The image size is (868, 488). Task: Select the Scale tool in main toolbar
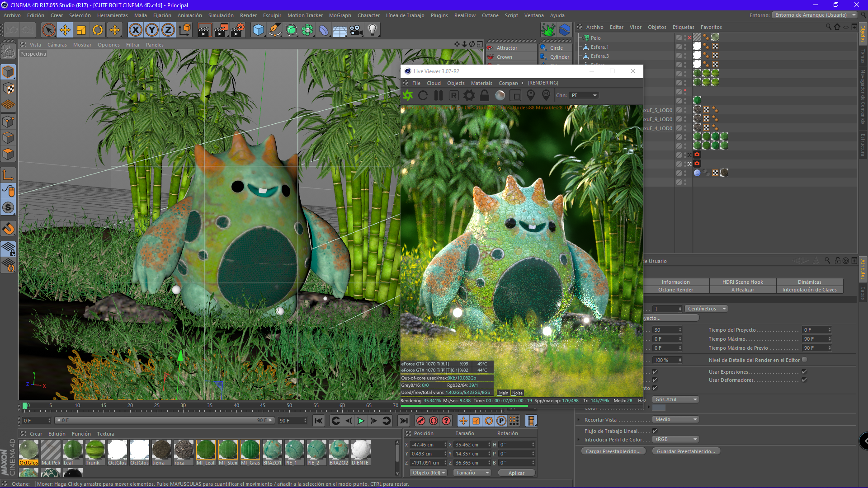pos(81,30)
